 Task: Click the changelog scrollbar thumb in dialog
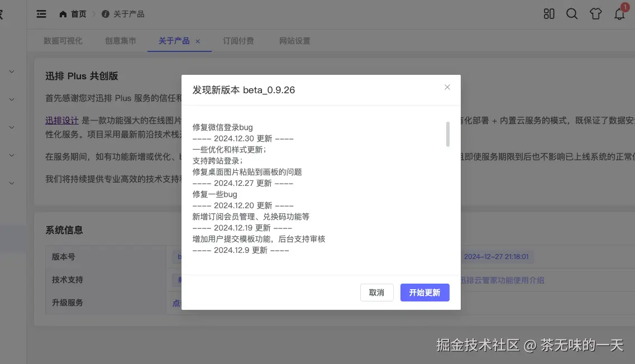click(x=447, y=134)
